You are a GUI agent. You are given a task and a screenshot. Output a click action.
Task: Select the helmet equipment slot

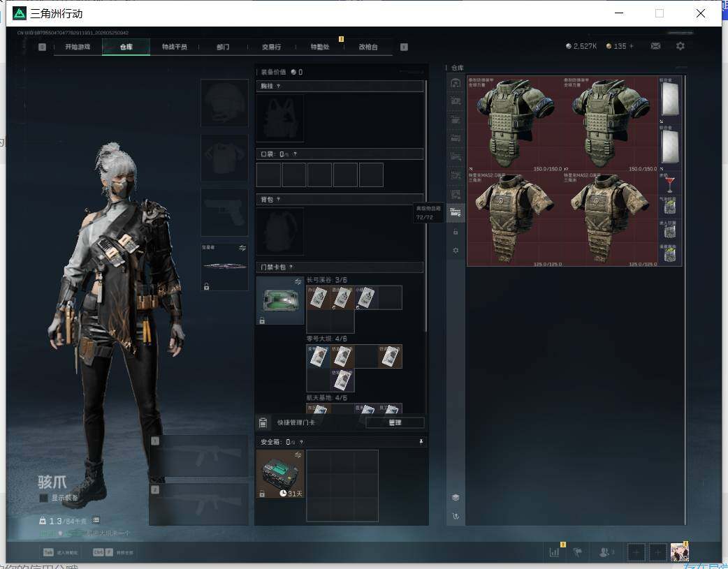pyautogui.click(x=224, y=103)
